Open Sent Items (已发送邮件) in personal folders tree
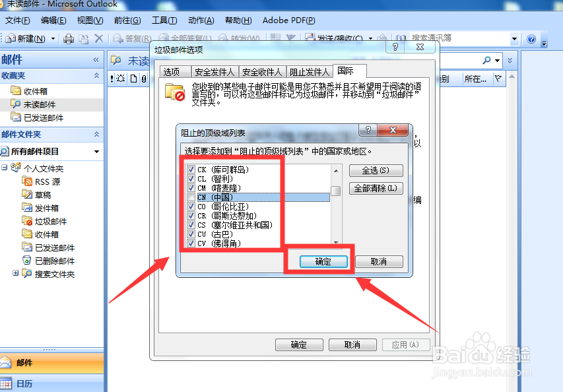The height and width of the screenshot is (392, 563). 48,247
